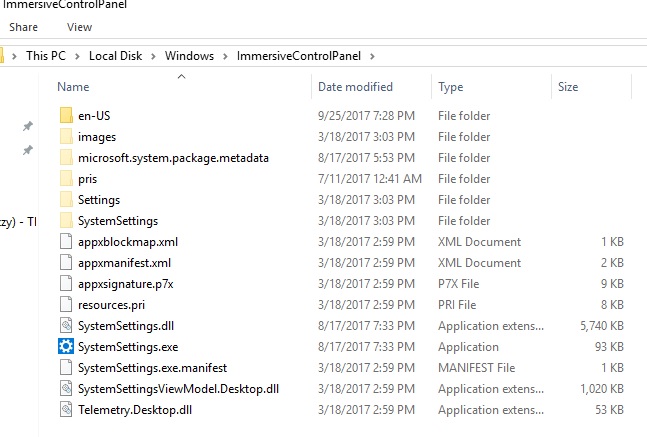
Task: Click the 9/25/2017 7:28 PM date cell
Action: 366,116
